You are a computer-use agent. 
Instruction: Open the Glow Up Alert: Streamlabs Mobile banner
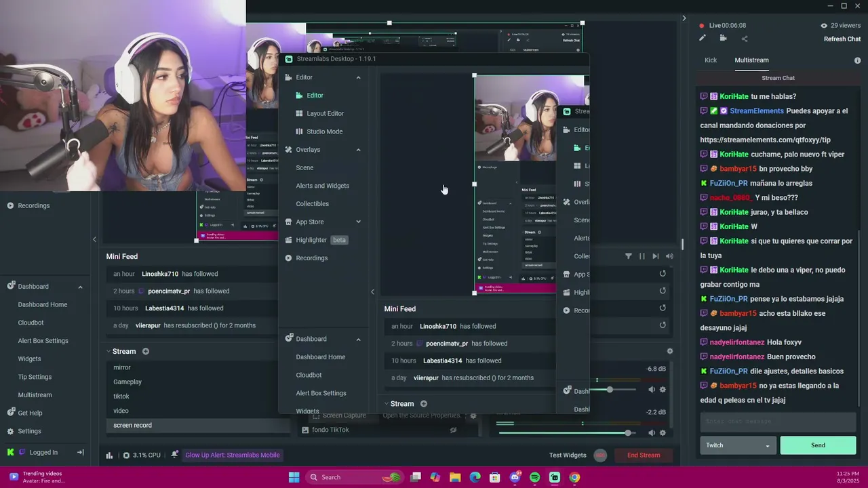(233, 455)
